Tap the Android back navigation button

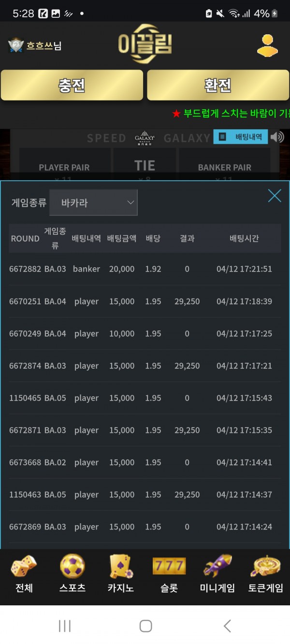(x=227, y=626)
